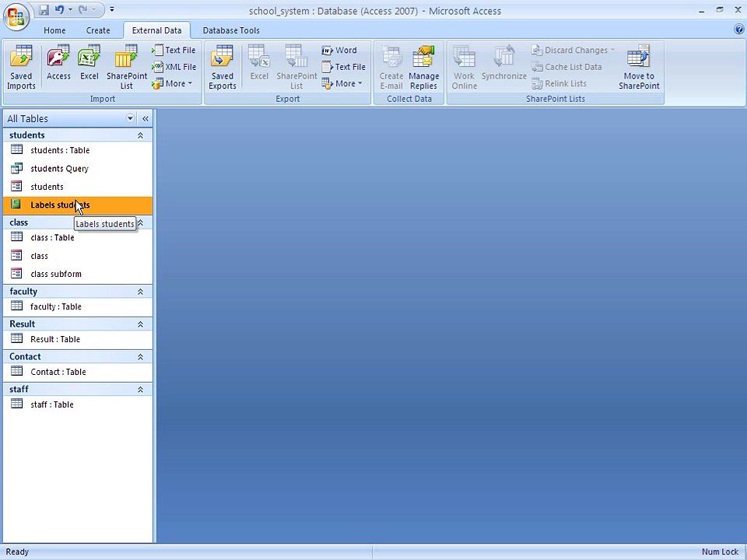Open Customize Quick Access Toolbar dropdown
Screen dimensions: 747x560
pyautogui.click(x=112, y=9)
